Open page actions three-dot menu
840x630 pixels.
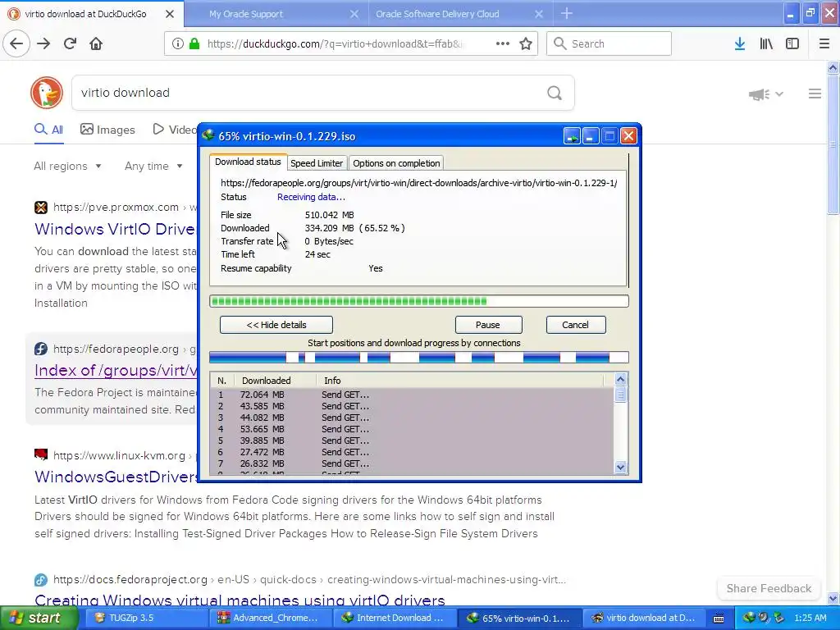point(503,43)
